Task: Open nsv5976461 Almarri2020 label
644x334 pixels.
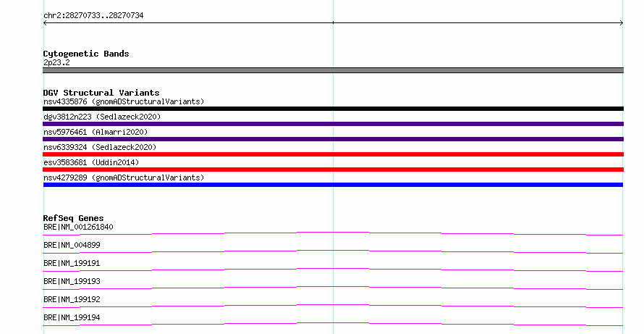Action: tap(96, 132)
